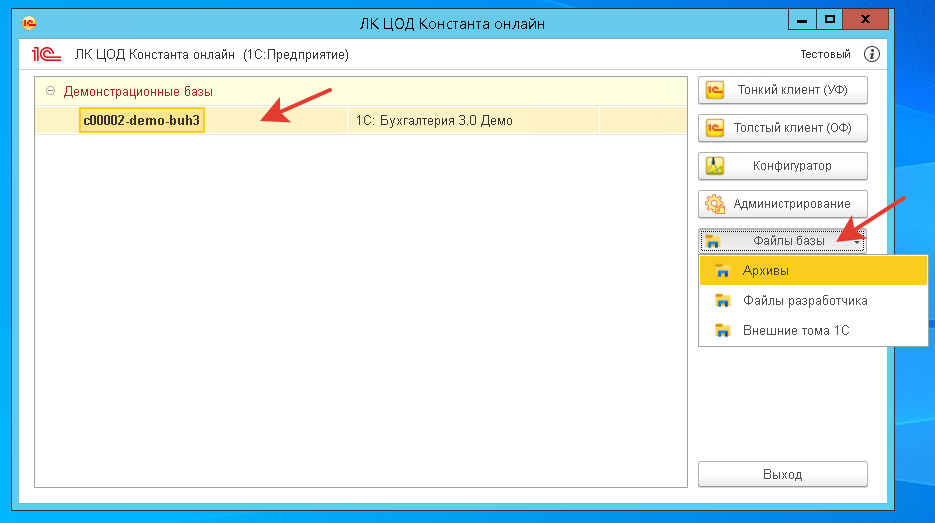Maximize the ЛК ЦОД Константа онлайн window
The image size is (935, 523).
(829, 19)
